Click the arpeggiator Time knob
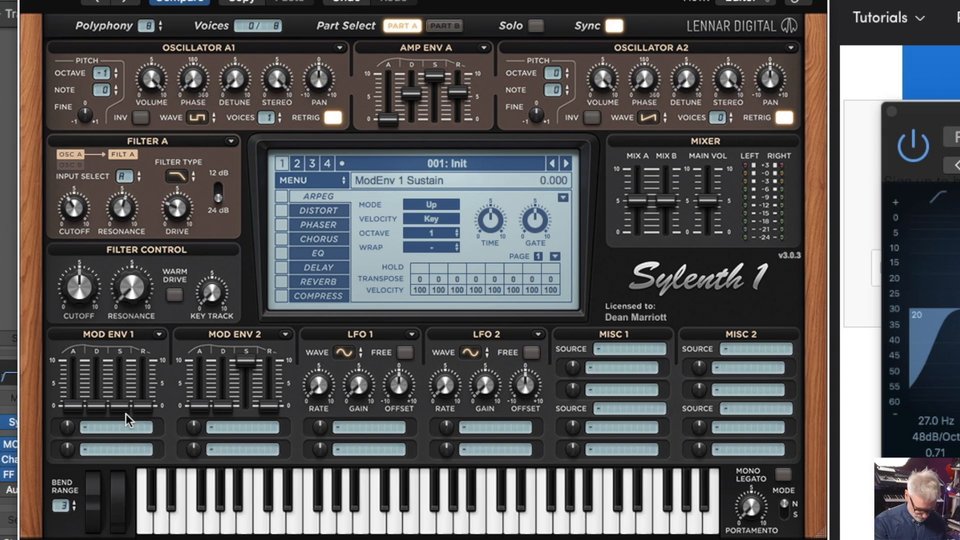This screenshot has height=540, width=960. pyautogui.click(x=490, y=220)
